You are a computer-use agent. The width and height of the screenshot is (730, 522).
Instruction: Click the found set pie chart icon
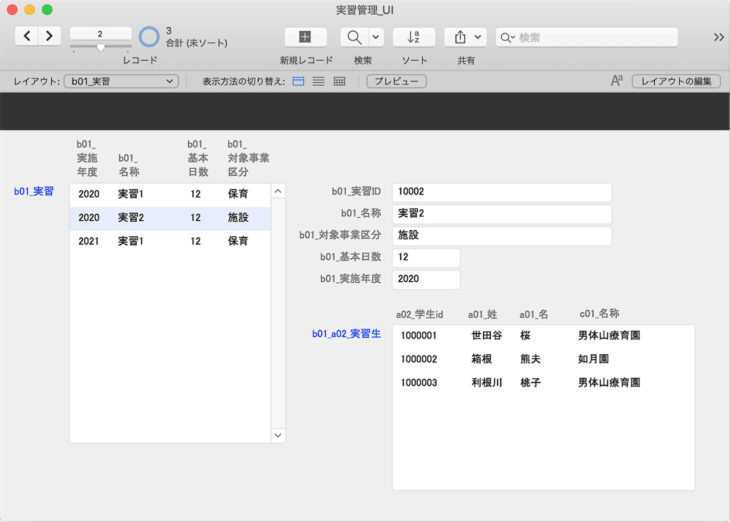tap(149, 37)
